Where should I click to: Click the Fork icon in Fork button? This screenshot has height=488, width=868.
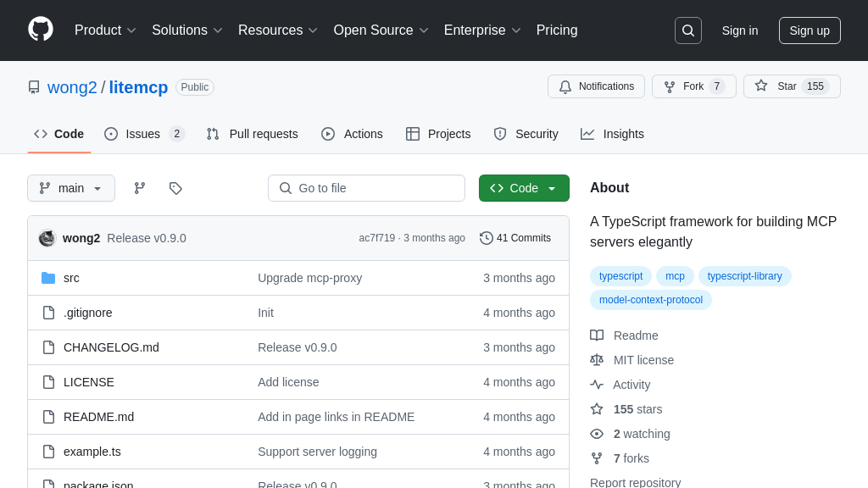[x=670, y=87]
